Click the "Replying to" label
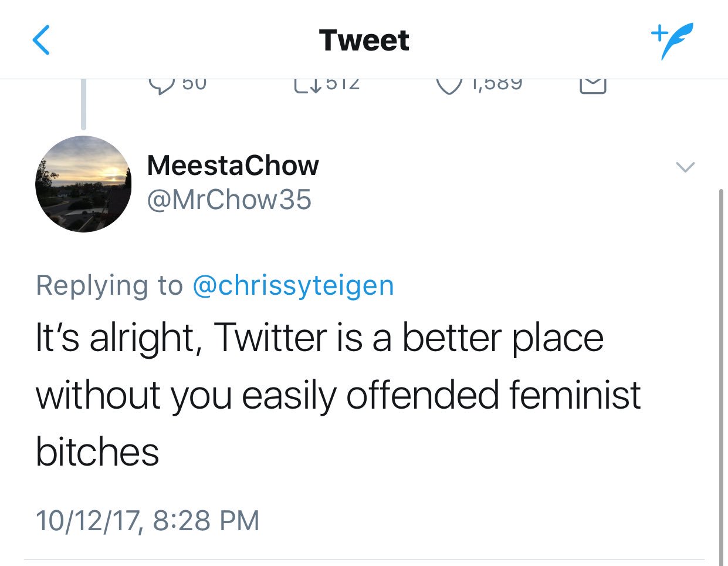This screenshot has width=728, height=566. pyautogui.click(x=109, y=286)
